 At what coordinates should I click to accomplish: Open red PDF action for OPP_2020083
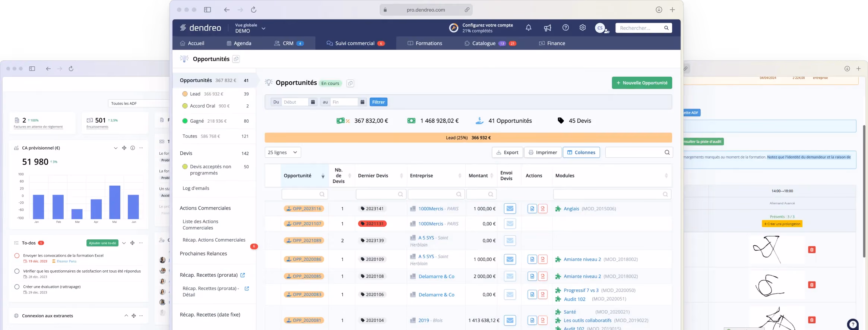pyautogui.click(x=543, y=295)
